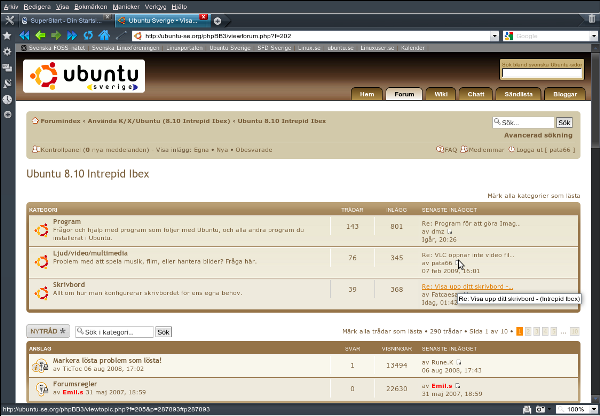This screenshot has height=416, width=600.
Task: Go forward with the green forward arrow
Action: point(56,36)
